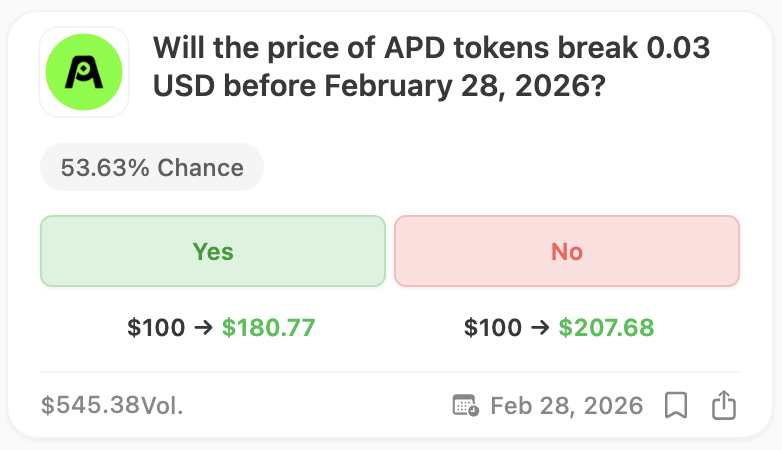Screen dimensions: 782x450
Task: Click the $100 stake under Yes
Action: coord(156,327)
